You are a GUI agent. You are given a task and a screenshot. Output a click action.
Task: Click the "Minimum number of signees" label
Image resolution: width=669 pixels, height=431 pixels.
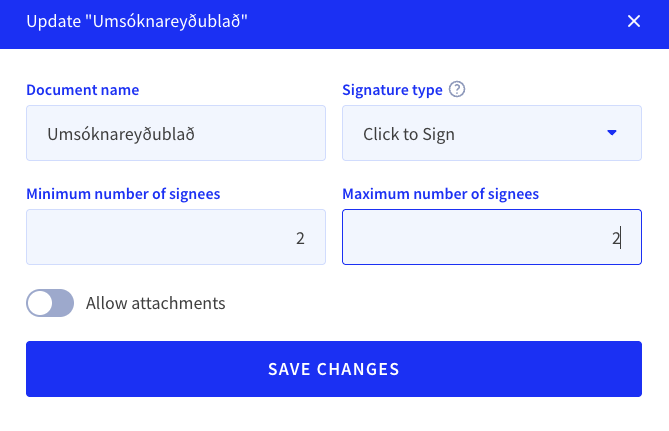(x=123, y=194)
